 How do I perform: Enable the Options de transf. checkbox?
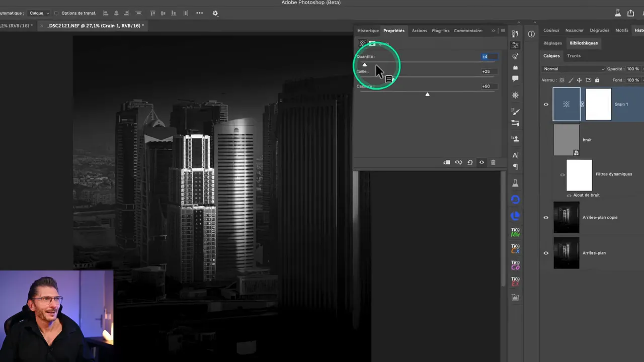(x=56, y=13)
